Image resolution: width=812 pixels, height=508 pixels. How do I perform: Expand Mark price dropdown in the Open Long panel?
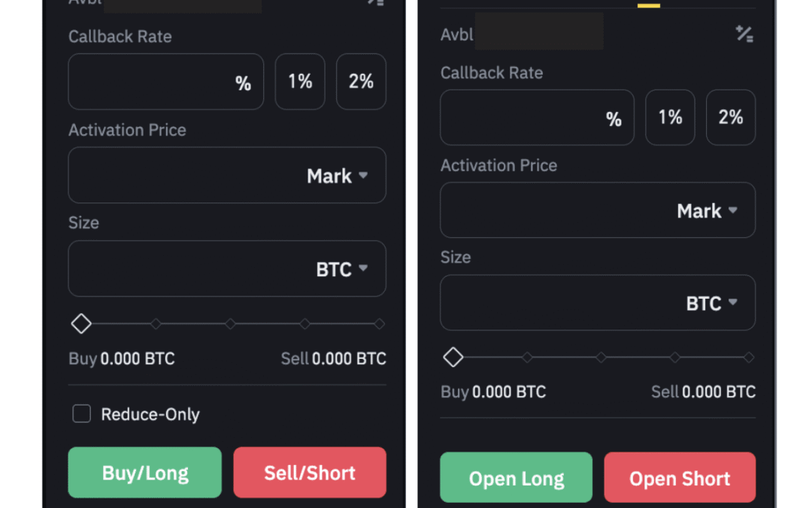(707, 211)
